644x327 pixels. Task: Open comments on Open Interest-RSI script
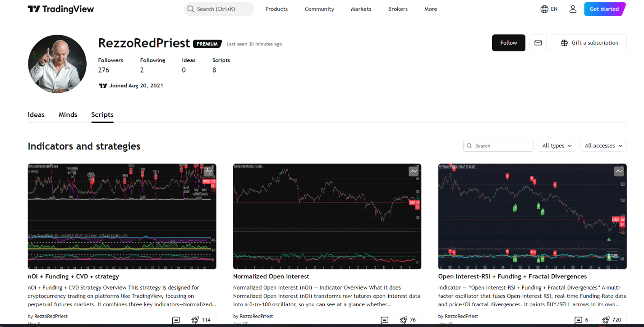coord(581,320)
